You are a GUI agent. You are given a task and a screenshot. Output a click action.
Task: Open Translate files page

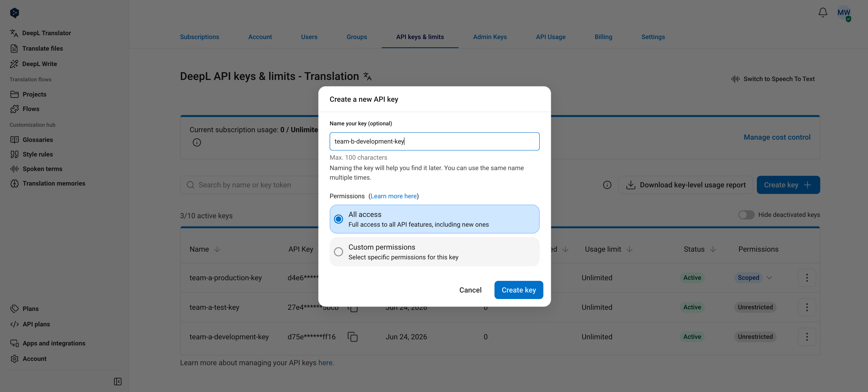(x=36, y=48)
